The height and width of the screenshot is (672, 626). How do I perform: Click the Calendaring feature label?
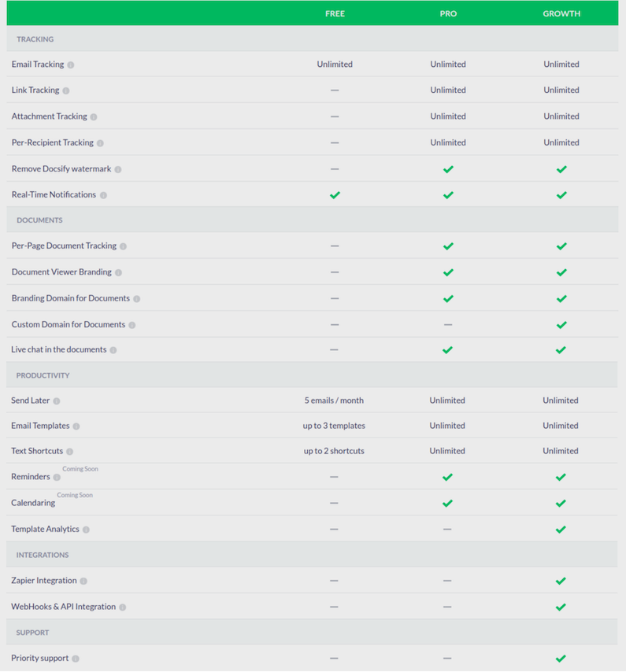33,503
